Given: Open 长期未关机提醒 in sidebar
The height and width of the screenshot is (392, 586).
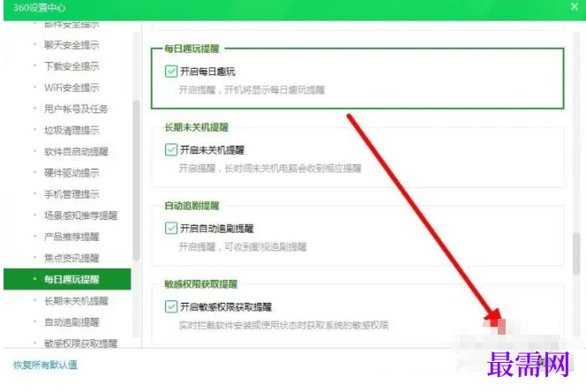Looking at the screenshot, I should point(76,301).
